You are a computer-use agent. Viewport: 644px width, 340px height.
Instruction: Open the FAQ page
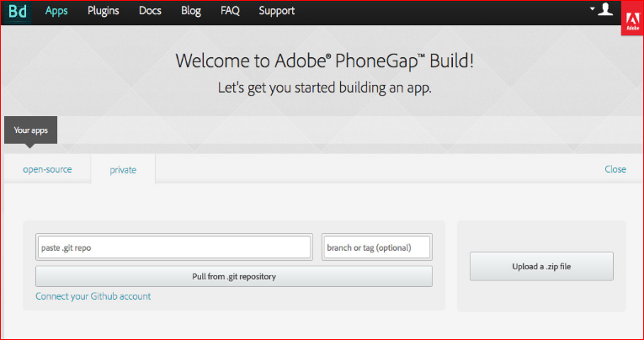pyautogui.click(x=230, y=11)
